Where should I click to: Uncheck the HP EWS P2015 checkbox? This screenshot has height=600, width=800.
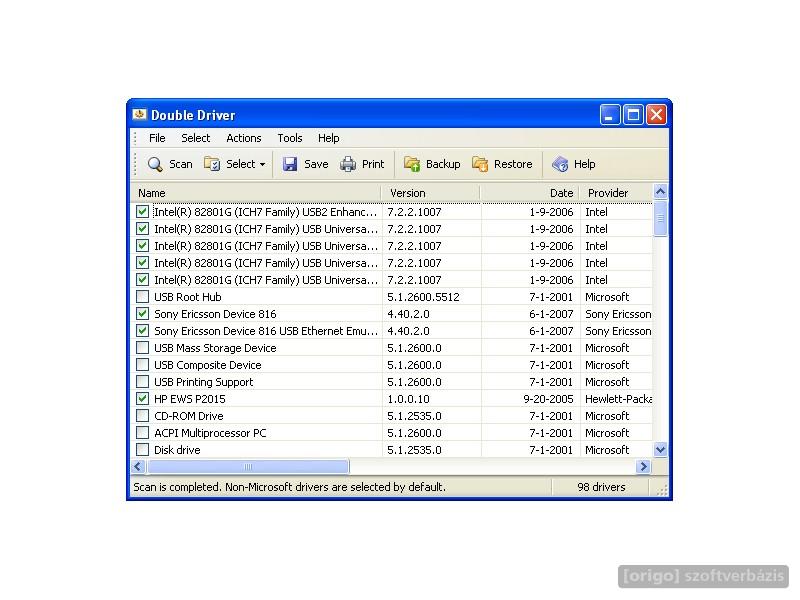tap(143, 398)
